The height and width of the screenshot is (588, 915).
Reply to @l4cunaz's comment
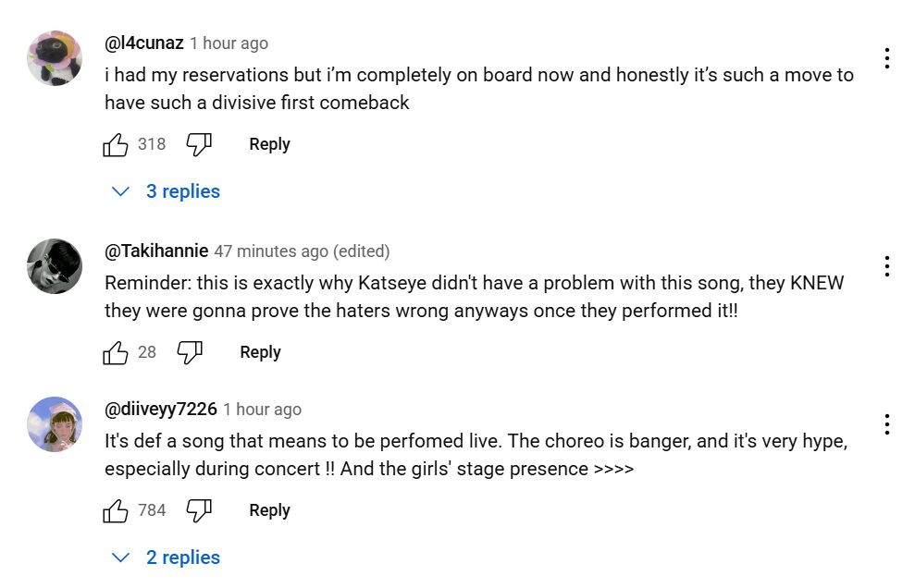(x=268, y=144)
